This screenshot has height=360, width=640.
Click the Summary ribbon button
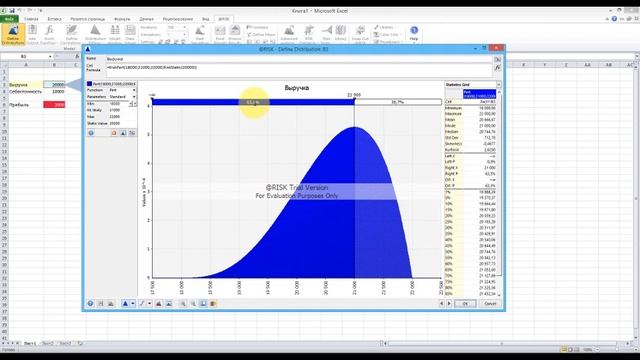[x=258, y=27]
